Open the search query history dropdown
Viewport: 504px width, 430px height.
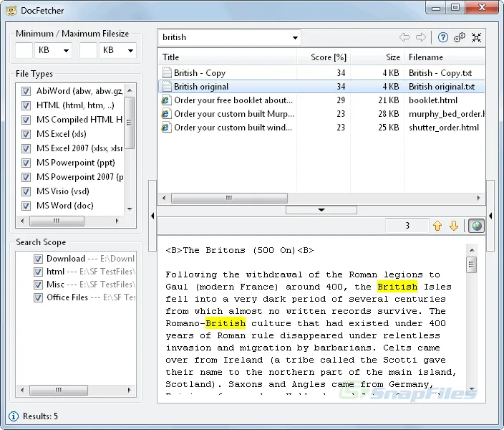coord(295,37)
